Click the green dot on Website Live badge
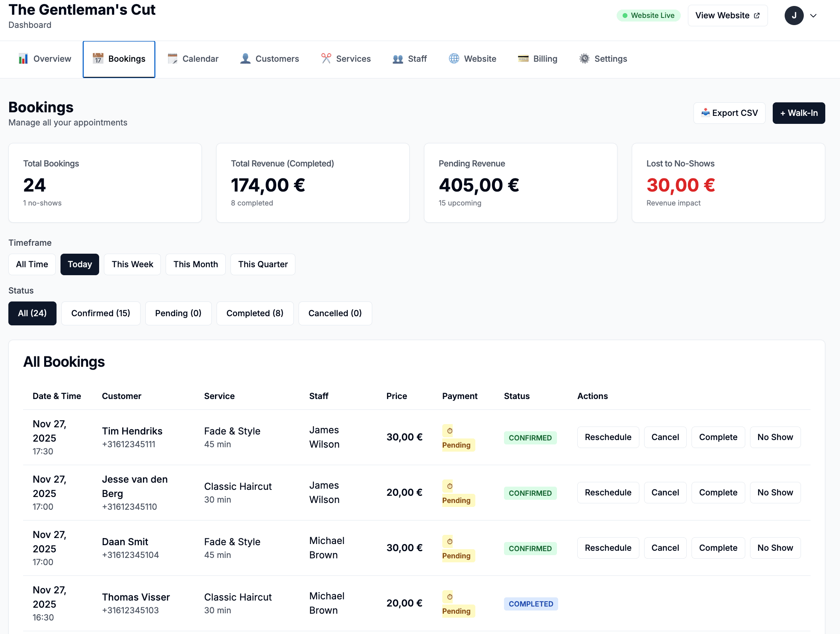This screenshot has height=634, width=840. coord(625,15)
